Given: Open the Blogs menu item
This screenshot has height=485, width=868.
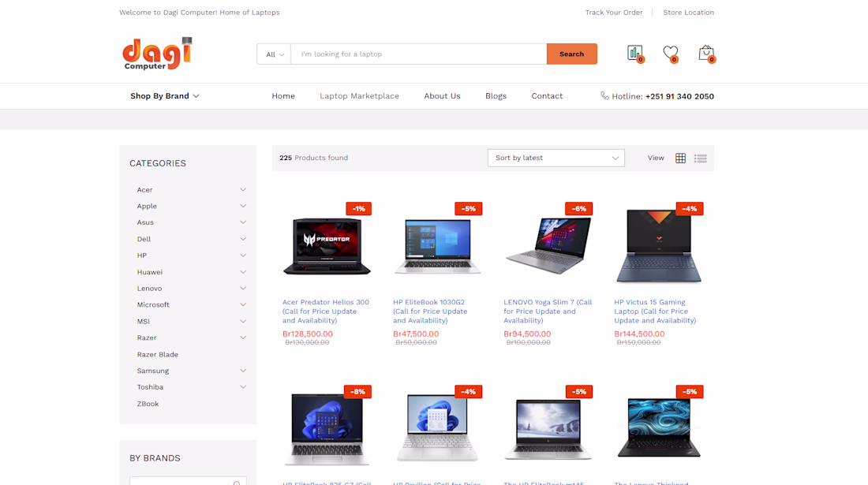Looking at the screenshot, I should (496, 95).
